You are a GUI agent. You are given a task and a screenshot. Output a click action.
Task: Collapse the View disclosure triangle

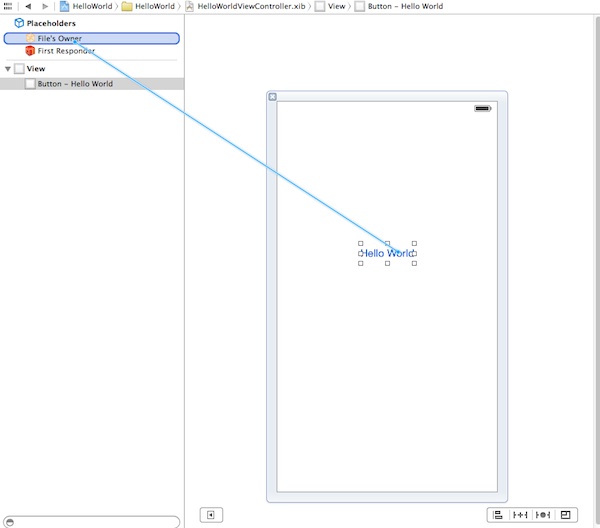pos(8,69)
